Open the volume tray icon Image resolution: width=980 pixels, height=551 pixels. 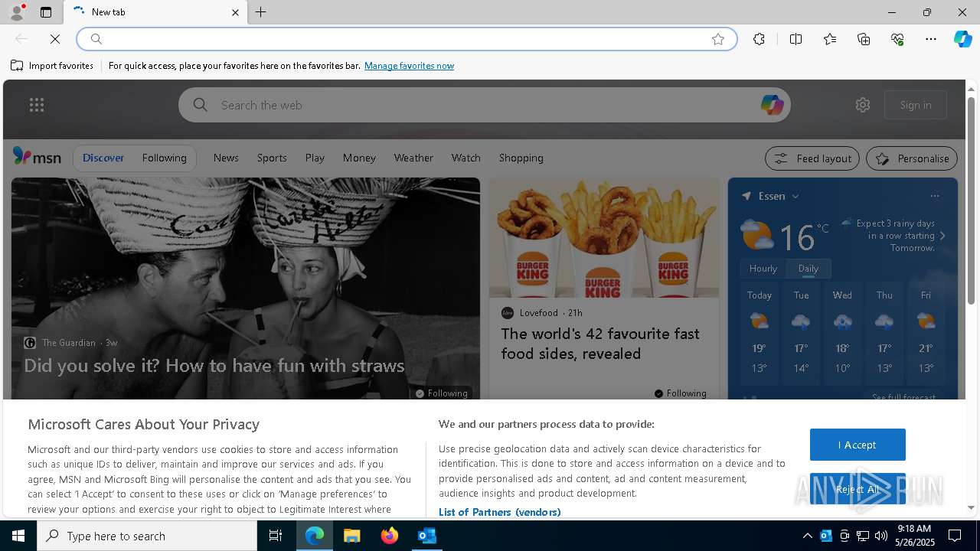880,536
